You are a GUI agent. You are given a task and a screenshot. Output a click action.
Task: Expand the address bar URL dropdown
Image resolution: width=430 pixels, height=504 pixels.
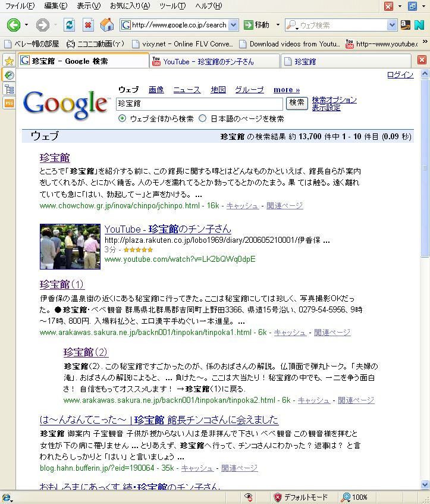233,25
